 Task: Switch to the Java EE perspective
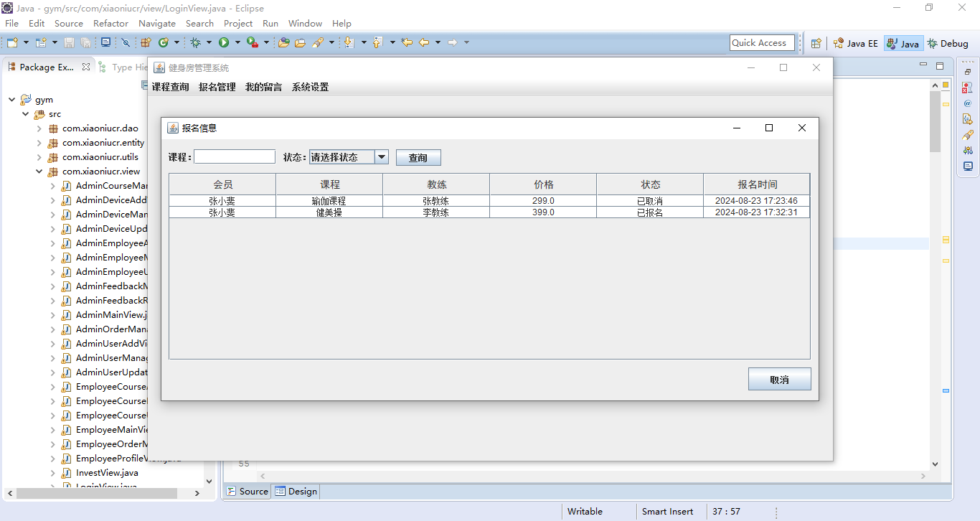[855, 44]
